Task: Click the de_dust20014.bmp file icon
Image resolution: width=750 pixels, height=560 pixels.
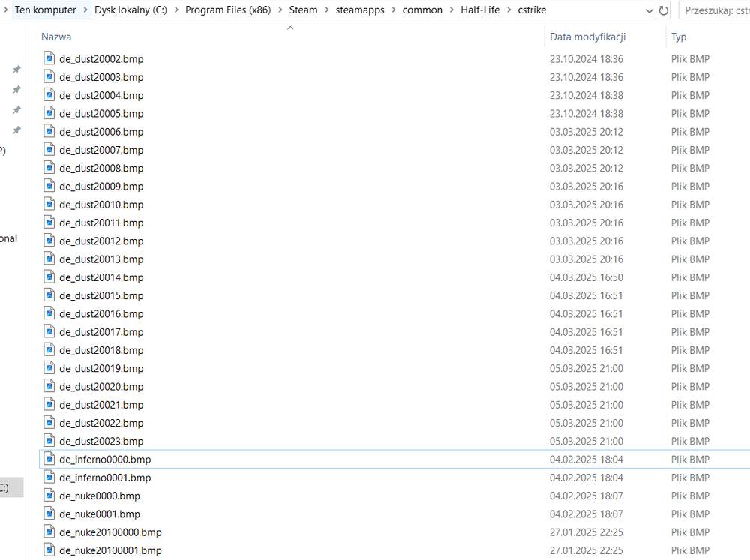Action: coord(49,277)
